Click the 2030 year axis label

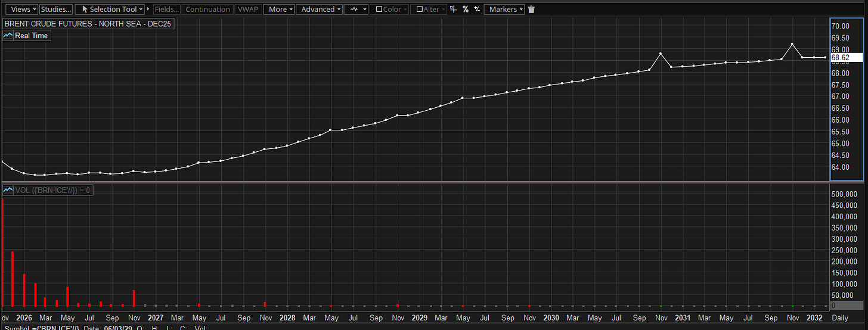coord(551,318)
